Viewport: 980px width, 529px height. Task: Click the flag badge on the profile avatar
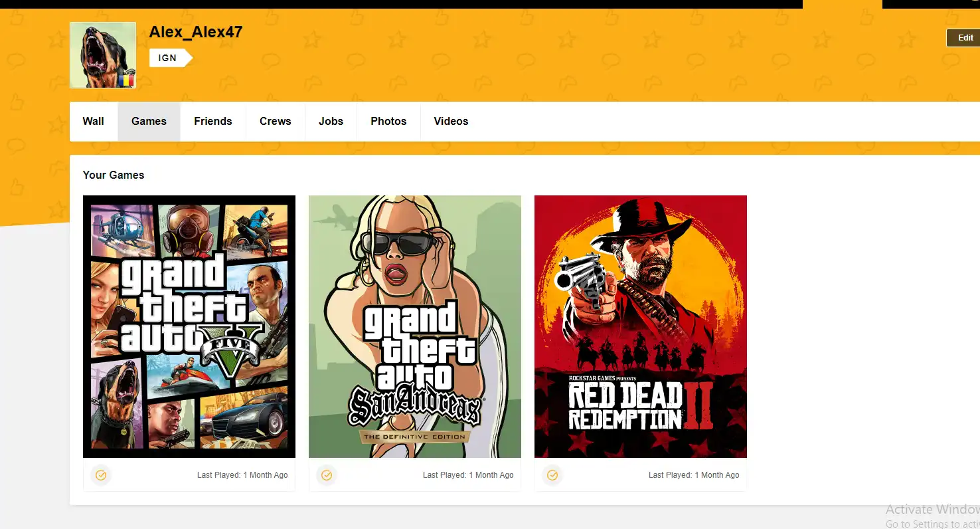point(127,80)
